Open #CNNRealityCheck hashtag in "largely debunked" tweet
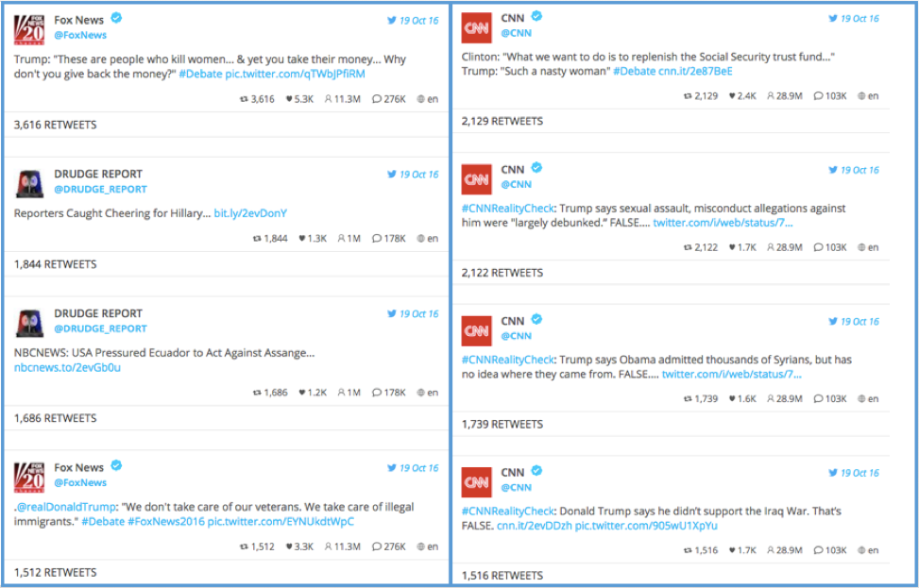This screenshot has width=919, height=588. pyautogui.click(x=507, y=209)
